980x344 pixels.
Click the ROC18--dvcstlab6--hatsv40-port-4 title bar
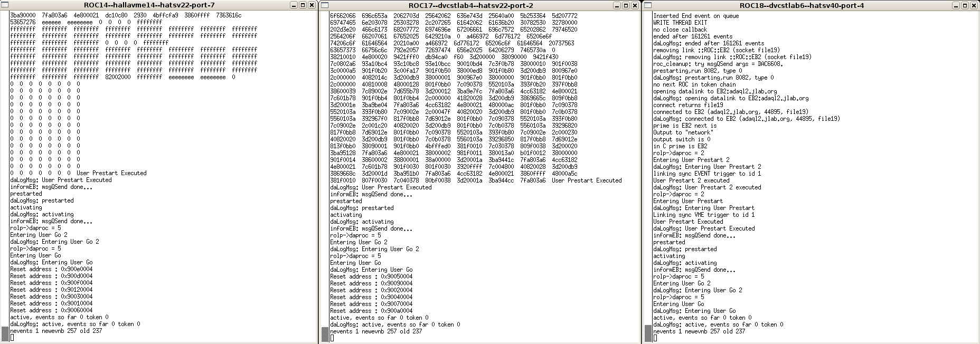click(801, 5)
